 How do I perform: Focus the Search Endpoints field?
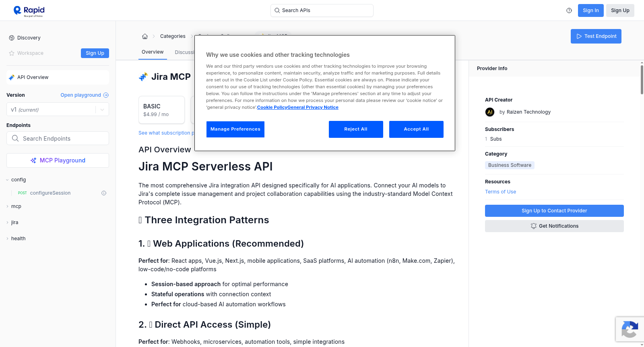pos(58,138)
